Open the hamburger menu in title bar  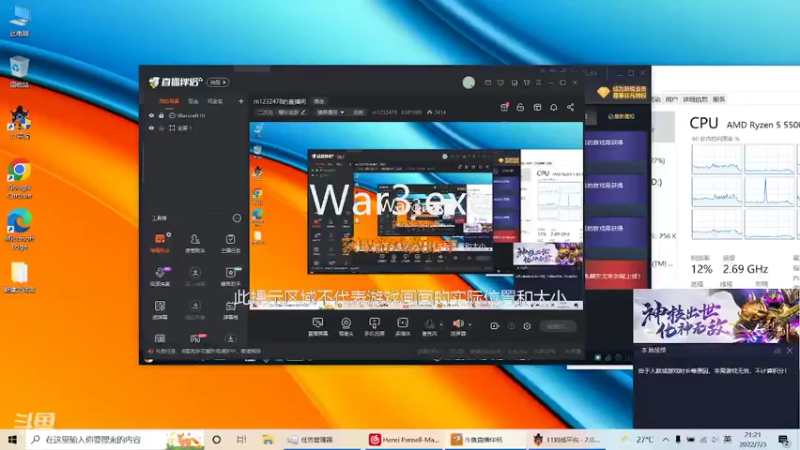pyautogui.click(x=539, y=83)
